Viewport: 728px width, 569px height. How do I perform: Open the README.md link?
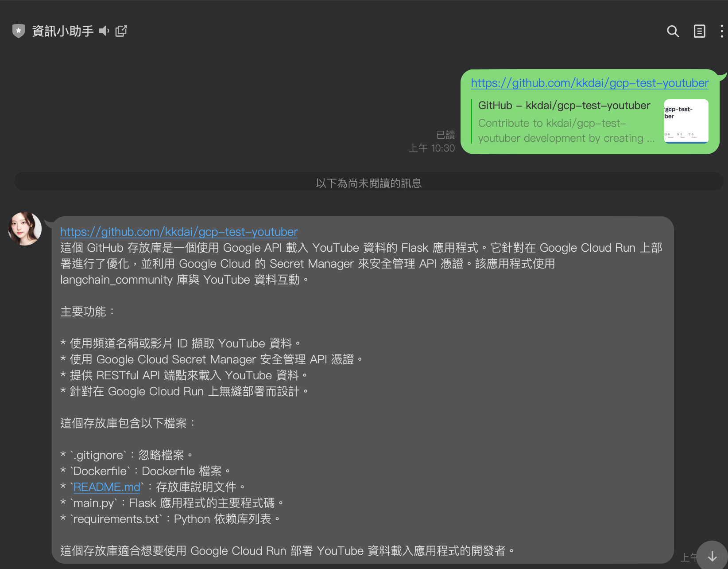(x=107, y=487)
